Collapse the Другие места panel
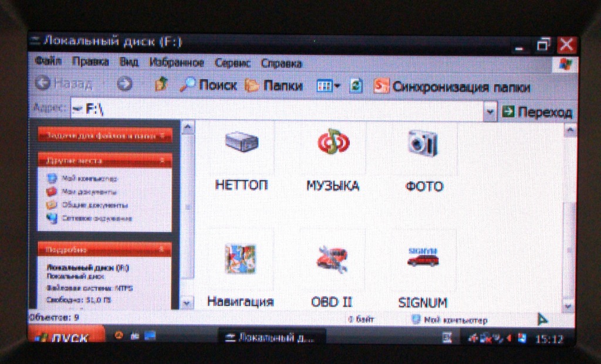This screenshot has height=364, width=601. point(163,160)
